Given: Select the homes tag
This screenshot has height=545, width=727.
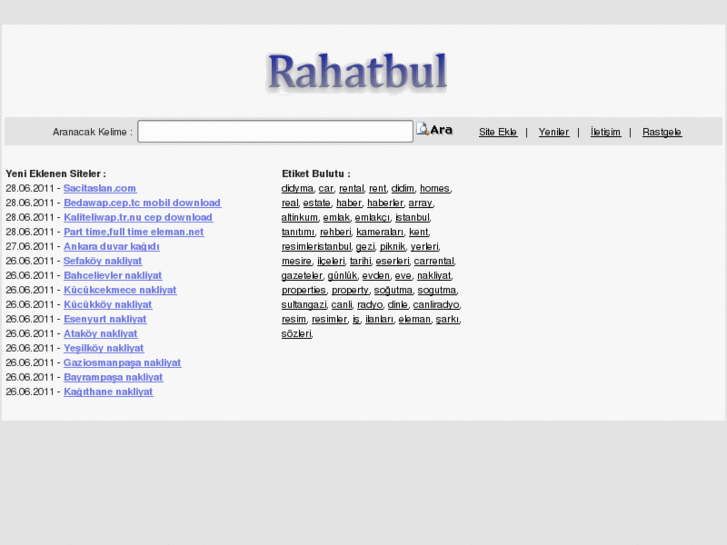Looking at the screenshot, I should click(434, 188).
